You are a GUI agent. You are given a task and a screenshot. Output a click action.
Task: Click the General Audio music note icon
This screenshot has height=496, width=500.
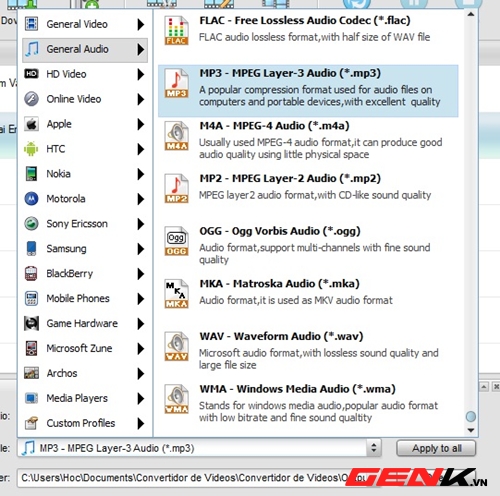pos(31,49)
